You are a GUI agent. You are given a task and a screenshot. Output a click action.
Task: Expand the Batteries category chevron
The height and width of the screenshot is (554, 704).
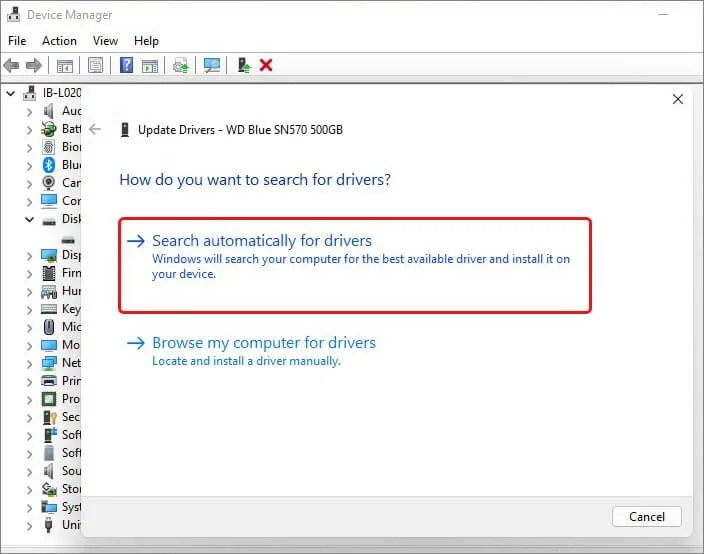point(29,130)
